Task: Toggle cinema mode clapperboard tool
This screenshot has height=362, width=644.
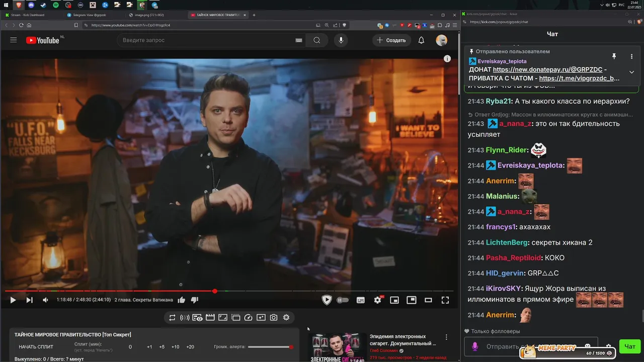Action: [210, 318]
